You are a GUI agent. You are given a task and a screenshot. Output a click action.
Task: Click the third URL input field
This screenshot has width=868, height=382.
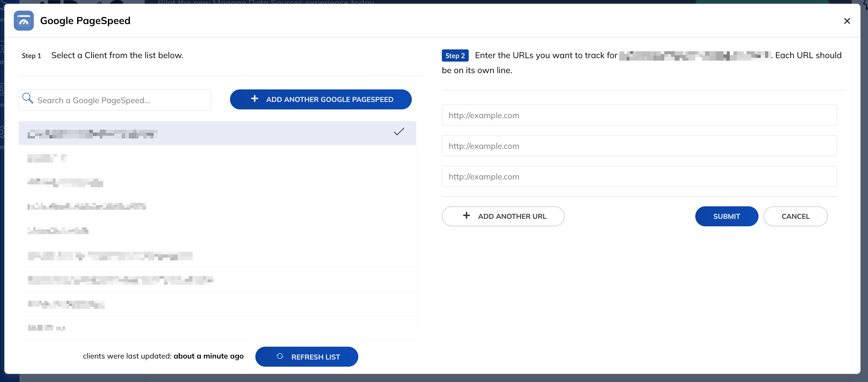(639, 176)
